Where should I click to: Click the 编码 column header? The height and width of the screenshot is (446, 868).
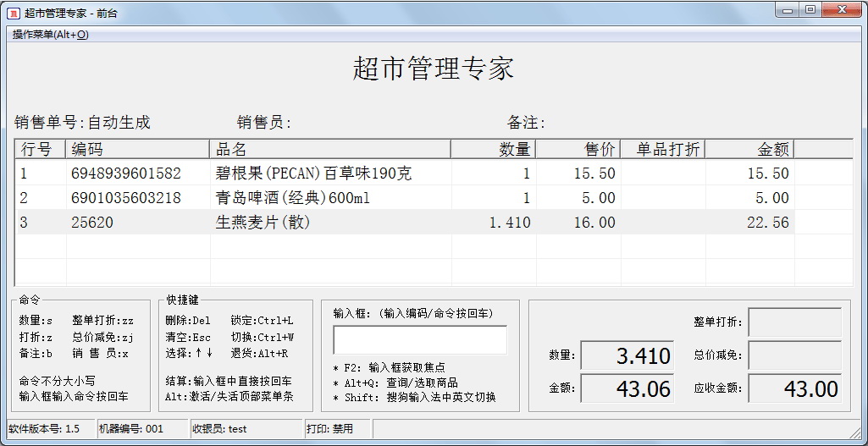pos(138,150)
